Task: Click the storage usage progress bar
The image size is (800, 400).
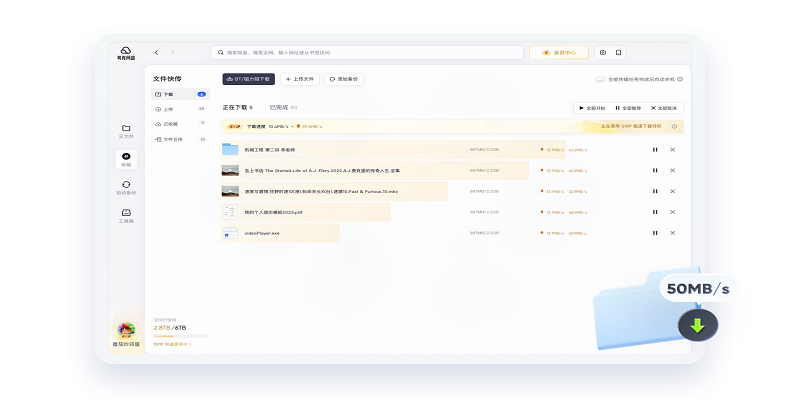Action: point(179,336)
